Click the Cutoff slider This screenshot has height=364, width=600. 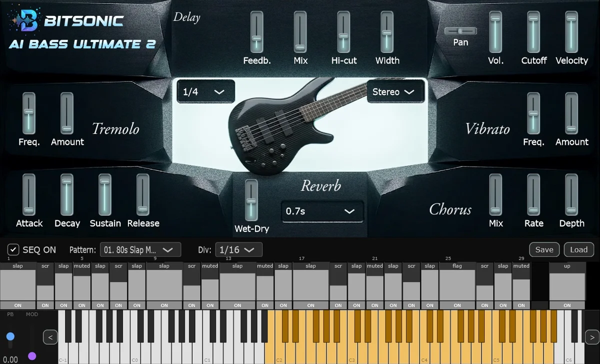point(533,32)
